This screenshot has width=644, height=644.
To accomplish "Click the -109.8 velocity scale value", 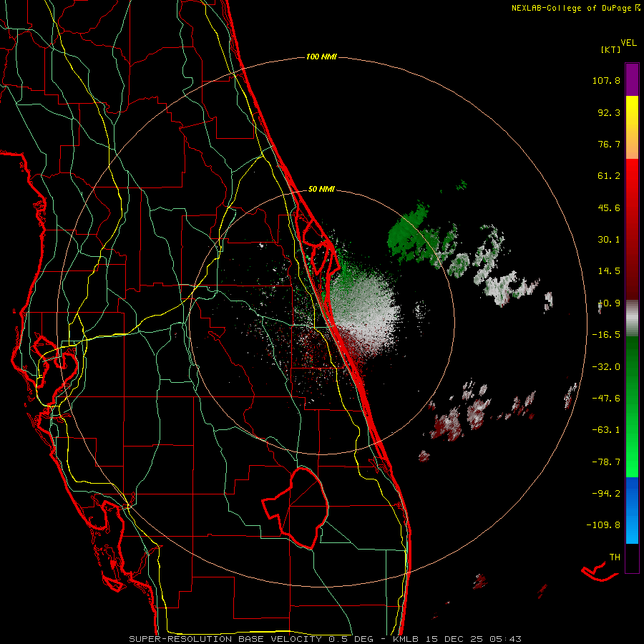I will click(604, 525).
